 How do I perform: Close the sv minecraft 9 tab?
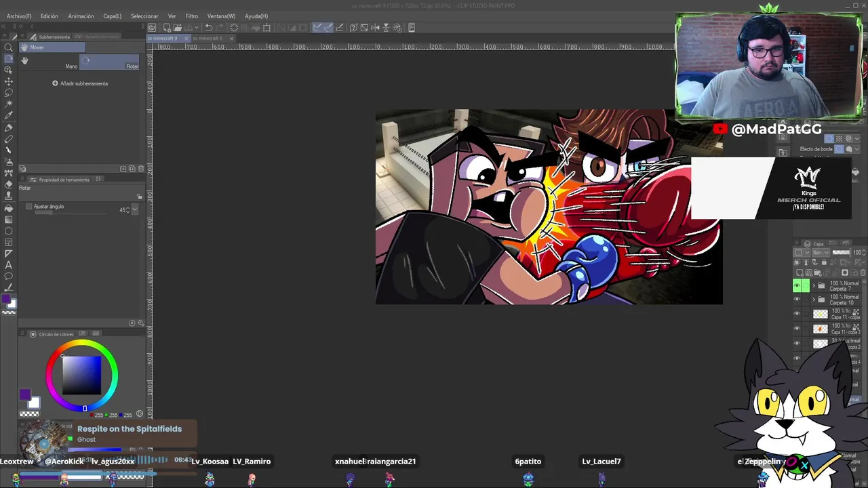point(186,39)
